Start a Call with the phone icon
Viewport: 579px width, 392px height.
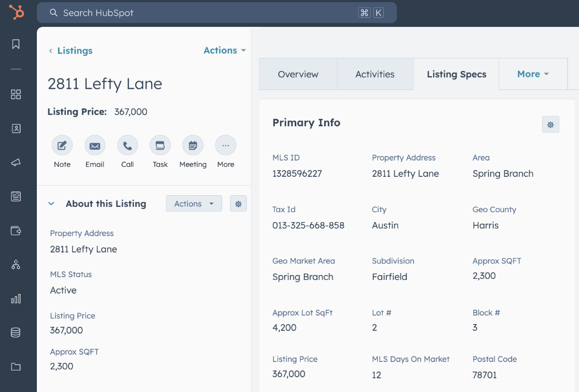[x=127, y=146]
